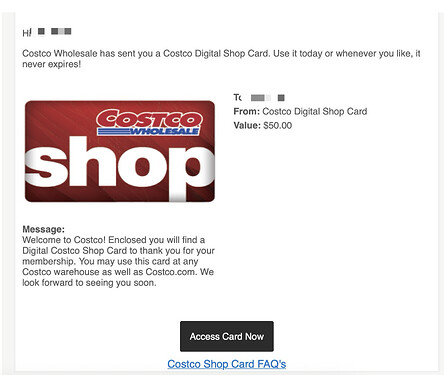The height and width of the screenshot is (375, 444).
Task: Click the redacted name after the Hi greeting
Action: (54, 31)
